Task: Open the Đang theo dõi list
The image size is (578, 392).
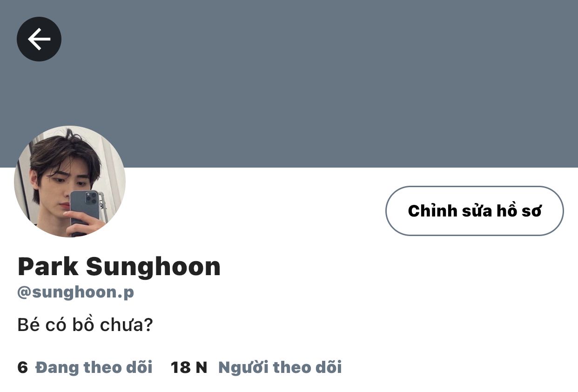Action: coord(94,367)
